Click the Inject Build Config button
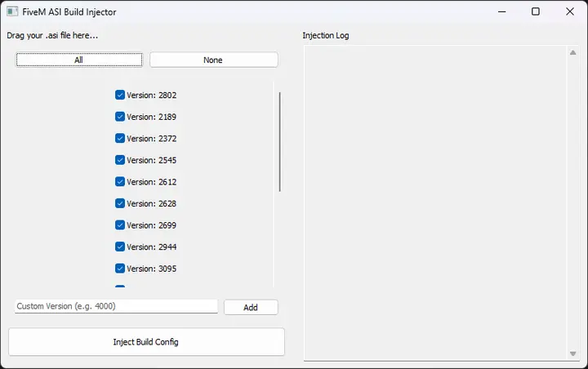Screen dimensions: 588x369 pos(146,342)
